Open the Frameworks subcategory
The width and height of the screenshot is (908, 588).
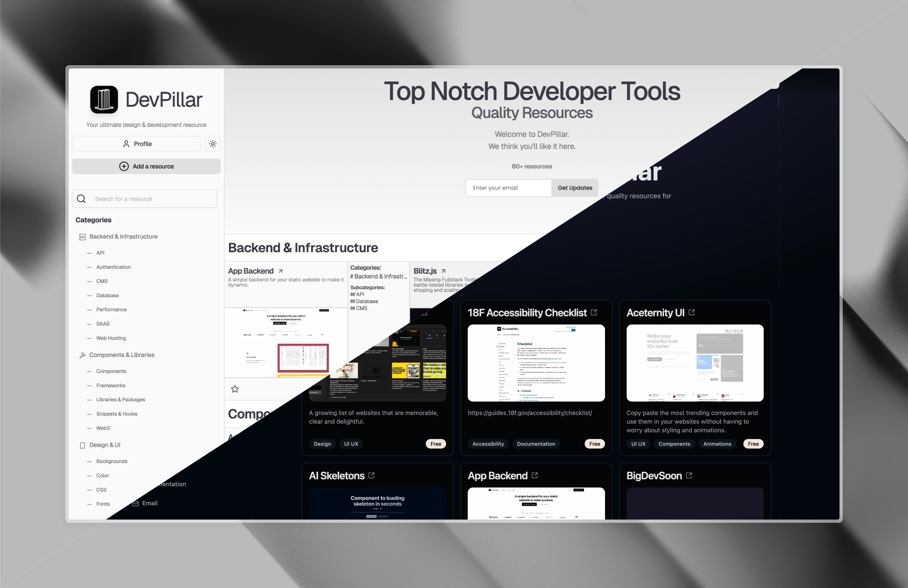[111, 386]
